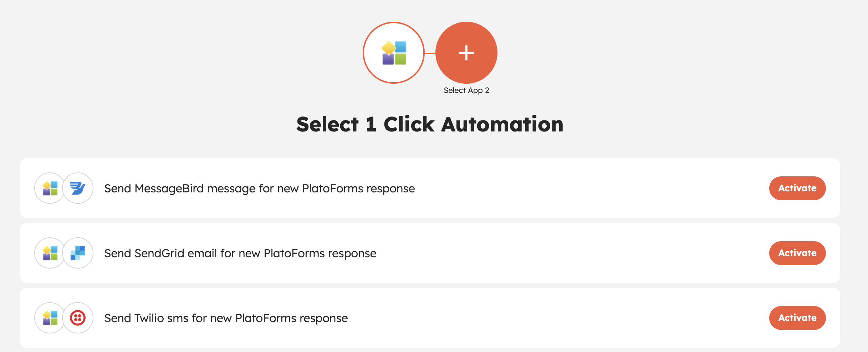
Task: Click the connector line between app circles
Action: (430, 53)
